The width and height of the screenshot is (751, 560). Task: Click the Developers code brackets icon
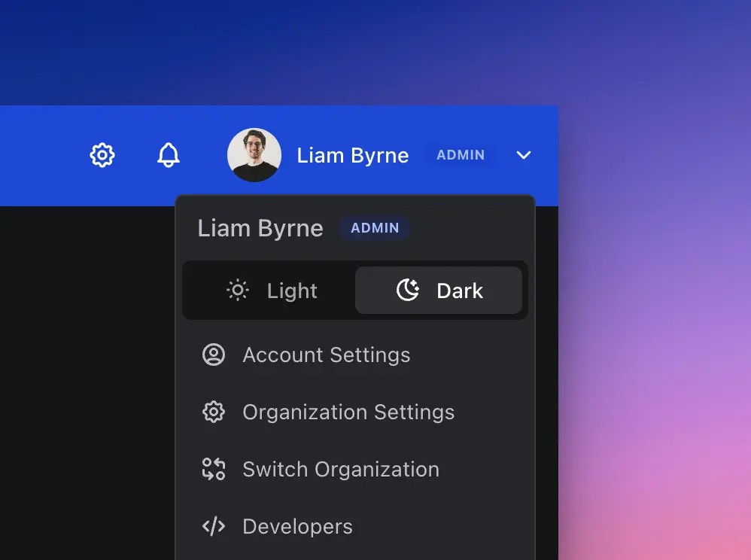[x=214, y=526]
